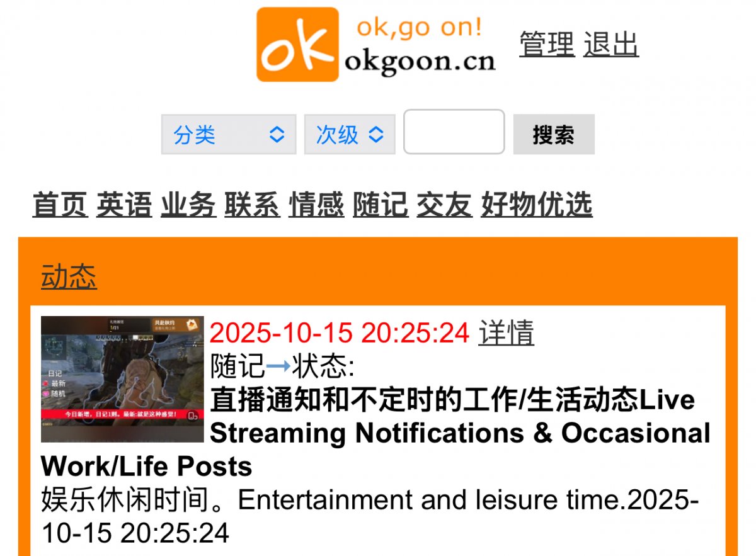Click the bold Live Streaming Notifications post title

coord(376,433)
